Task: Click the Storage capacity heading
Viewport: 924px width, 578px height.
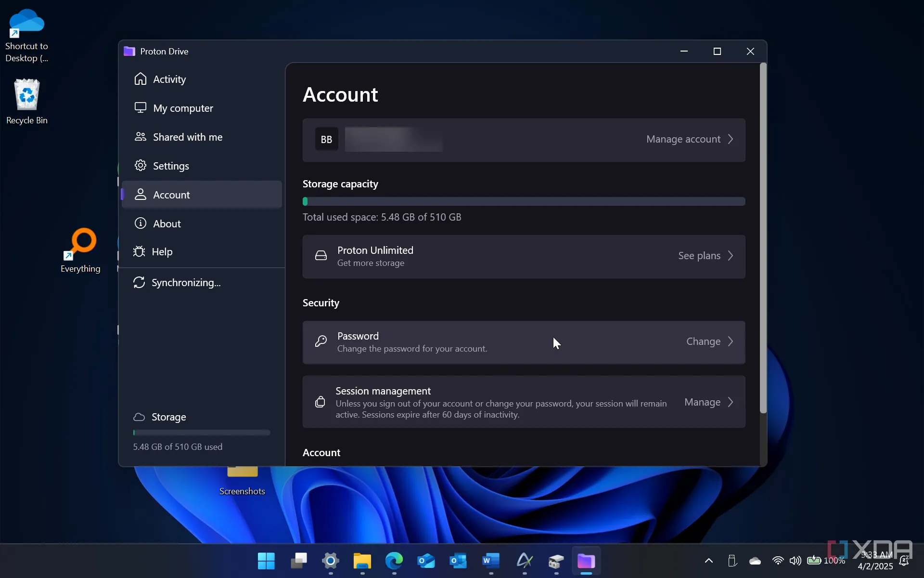Action: 340,184
